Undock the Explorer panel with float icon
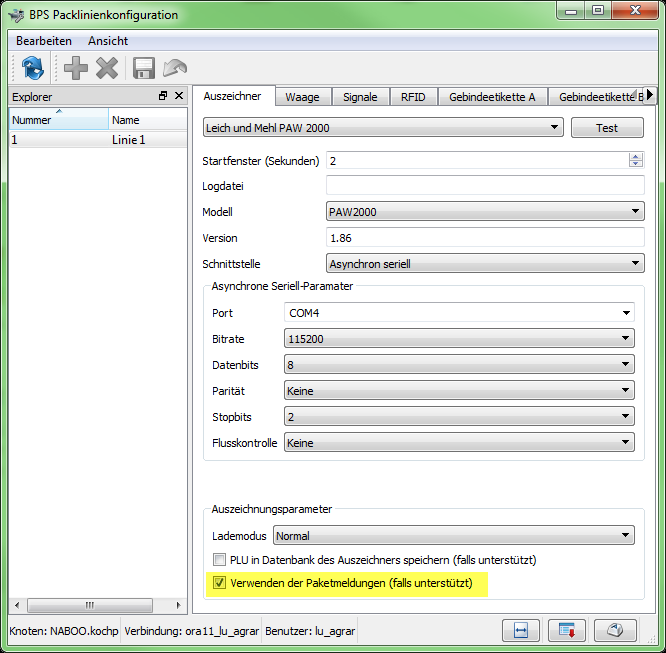 coord(163,96)
